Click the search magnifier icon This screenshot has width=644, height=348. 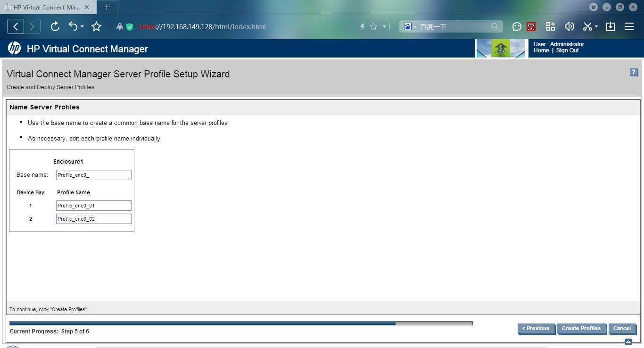coord(495,26)
